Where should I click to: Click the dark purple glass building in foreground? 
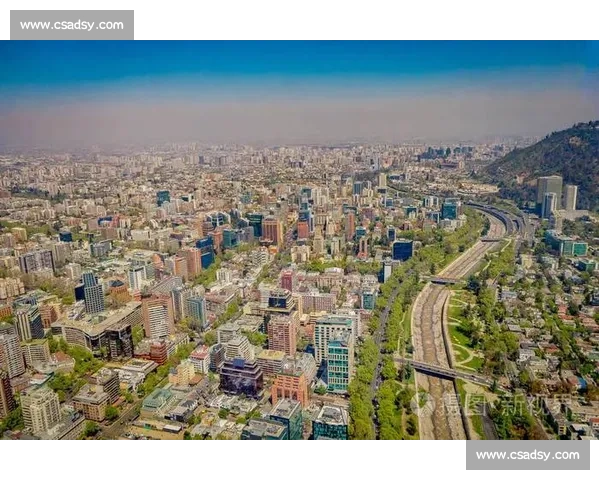click(241, 376)
